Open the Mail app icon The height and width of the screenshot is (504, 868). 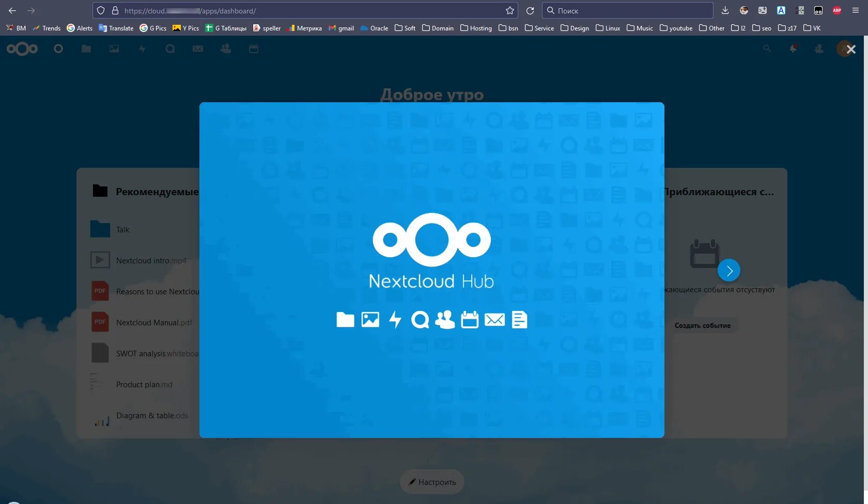(x=197, y=49)
